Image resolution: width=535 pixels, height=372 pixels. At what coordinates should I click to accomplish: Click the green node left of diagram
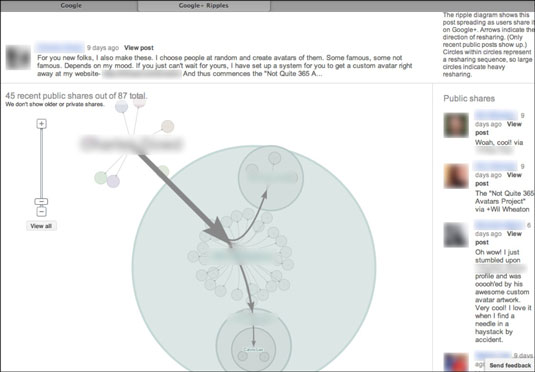tap(101, 178)
